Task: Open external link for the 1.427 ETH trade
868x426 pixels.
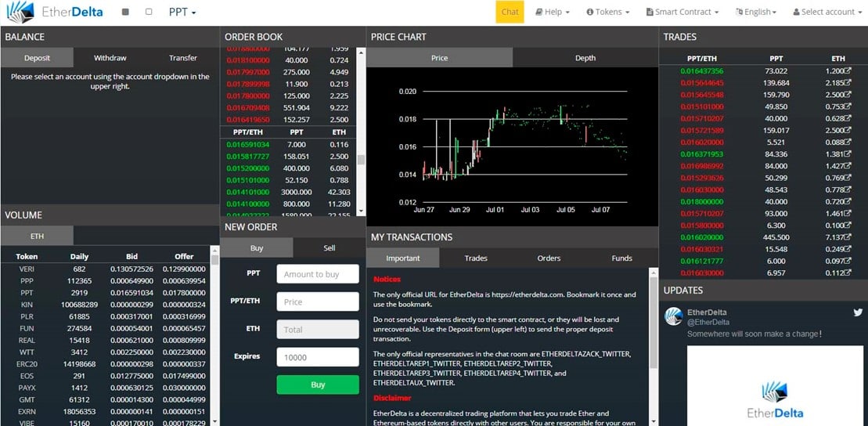Action: (848, 166)
